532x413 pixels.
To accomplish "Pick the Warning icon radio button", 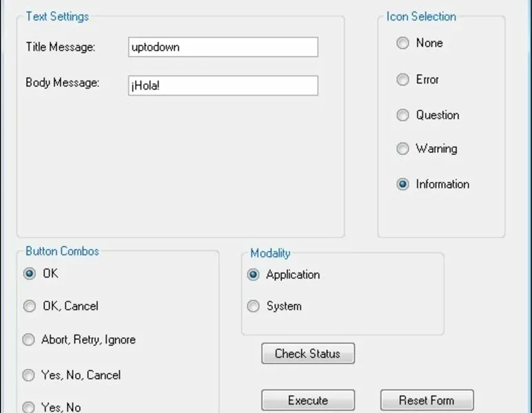I will coord(403,149).
